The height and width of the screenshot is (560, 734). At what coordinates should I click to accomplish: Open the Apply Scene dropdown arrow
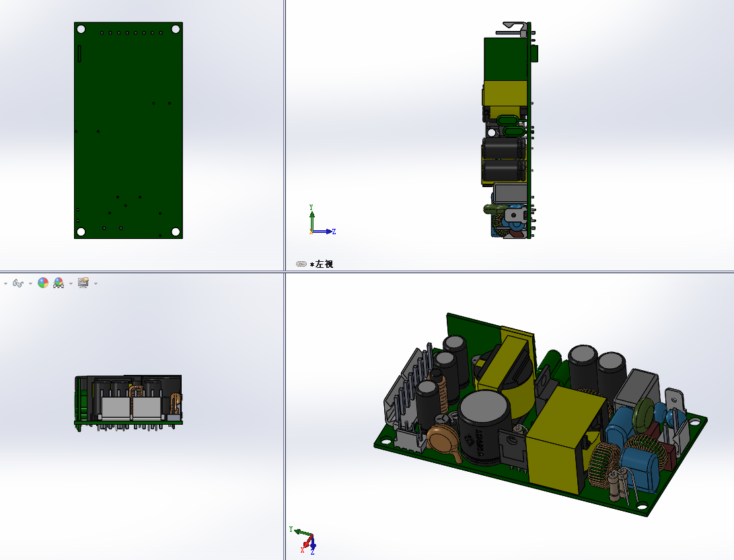tap(71, 283)
